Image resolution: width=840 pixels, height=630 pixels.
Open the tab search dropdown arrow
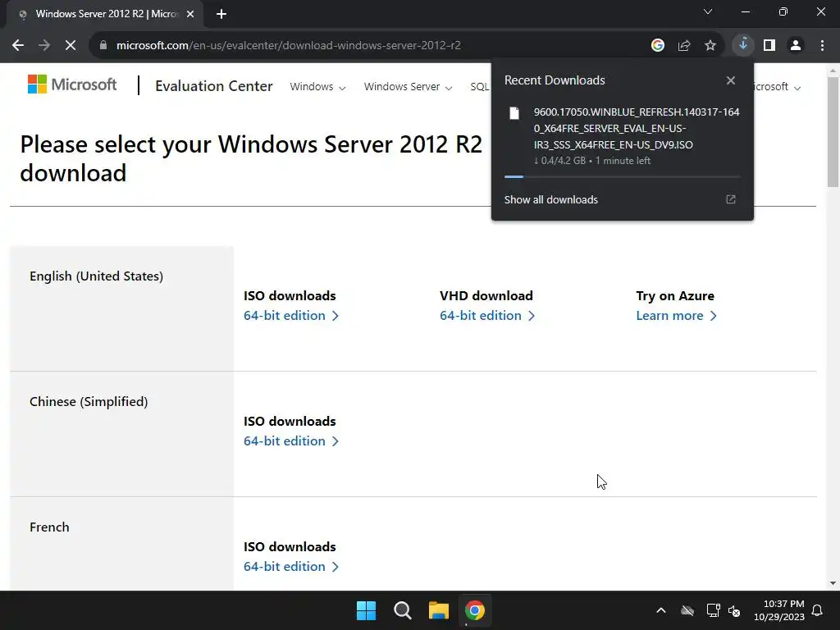(x=708, y=11)
